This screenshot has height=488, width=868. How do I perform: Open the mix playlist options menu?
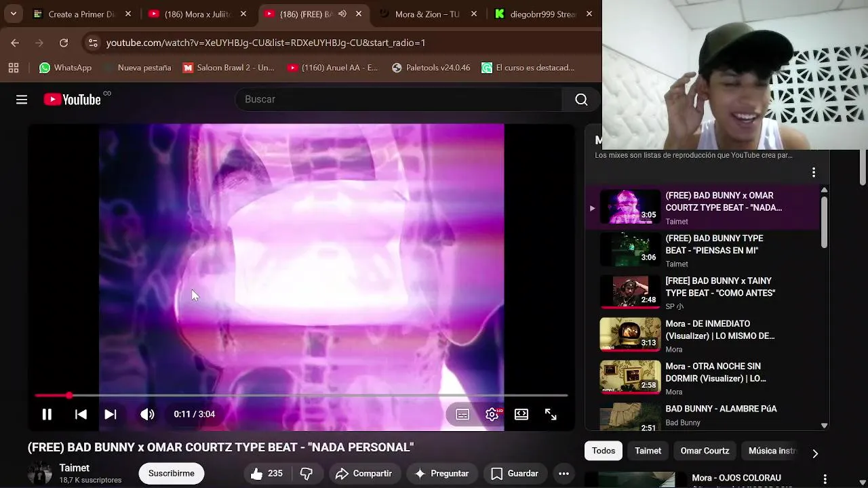point(814,173)
